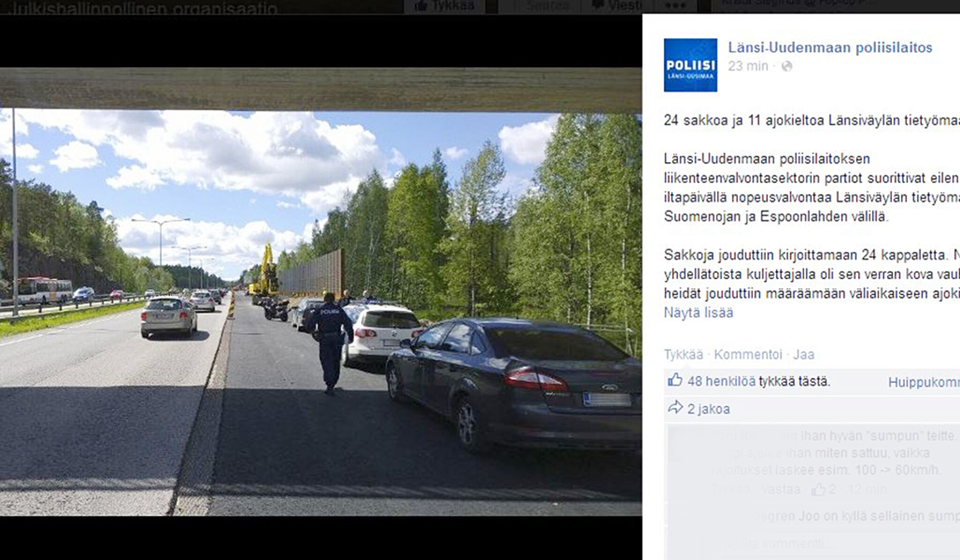
Task: Click the globe public audience icon
Action: click(787, 66)
